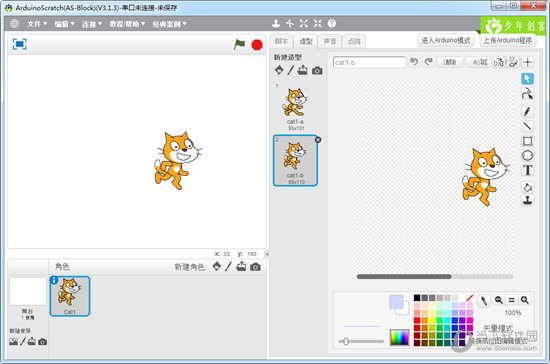This screenshot has height=364, width=550.
Task: Switch to the fourth tab after 声音
Action: pos(354,41)
